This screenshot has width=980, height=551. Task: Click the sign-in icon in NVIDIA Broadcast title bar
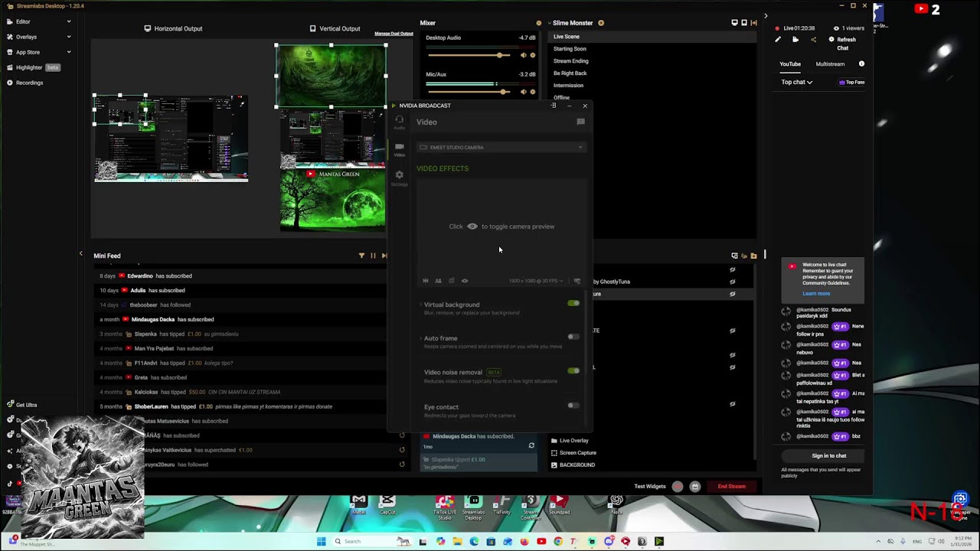tap(553, 106)
